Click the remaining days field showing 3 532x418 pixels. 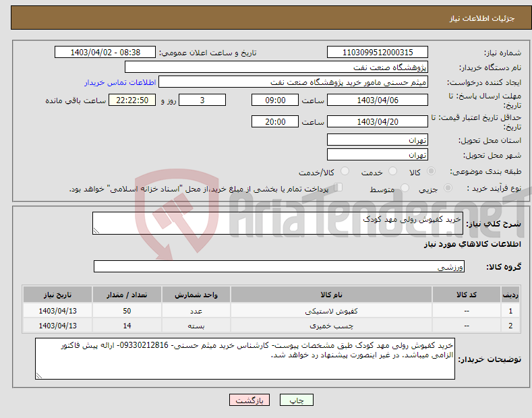coord(202,100)
